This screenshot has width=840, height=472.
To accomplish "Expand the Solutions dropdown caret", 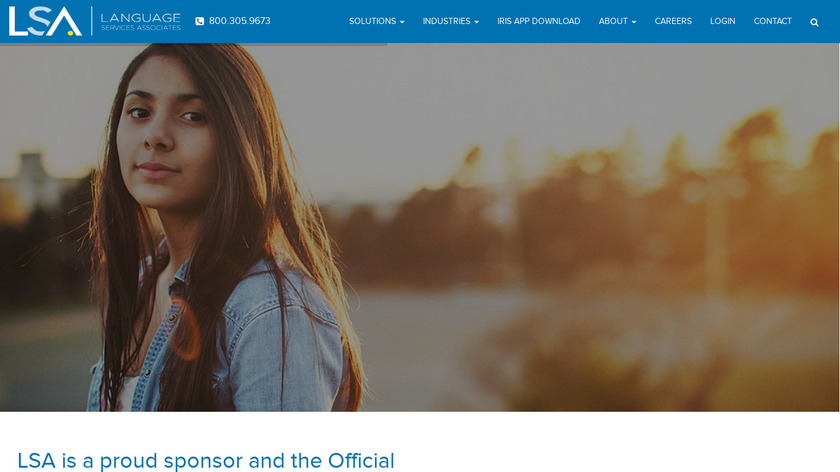I will pyautogui.click(x=402, y=22).
